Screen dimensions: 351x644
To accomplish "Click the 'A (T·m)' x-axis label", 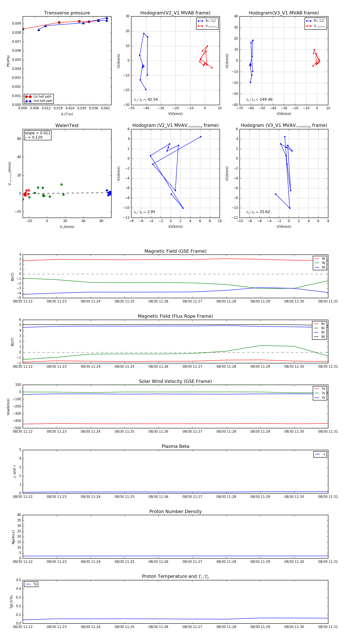I will (x=67, y=114).
